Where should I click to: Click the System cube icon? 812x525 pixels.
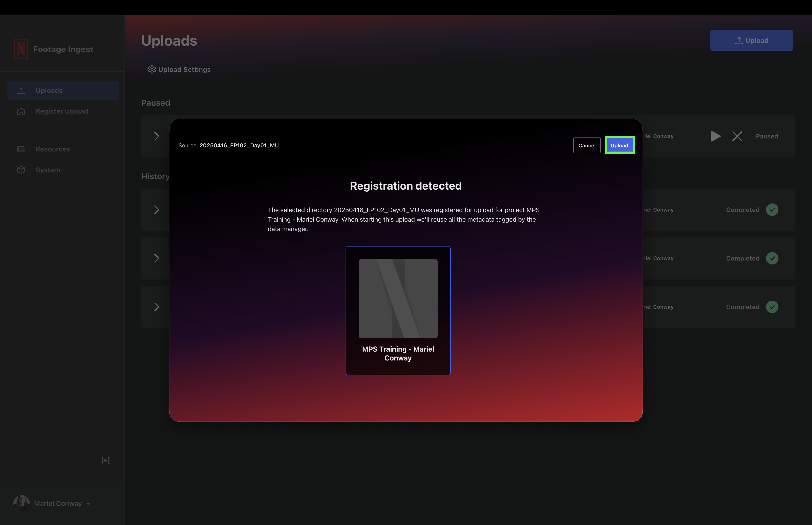(21, 170)
